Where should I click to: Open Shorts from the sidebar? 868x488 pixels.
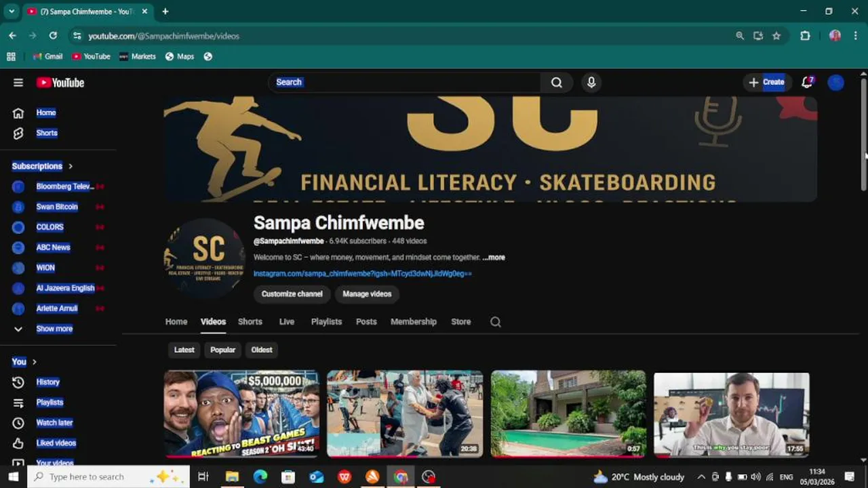coord(46,134)
